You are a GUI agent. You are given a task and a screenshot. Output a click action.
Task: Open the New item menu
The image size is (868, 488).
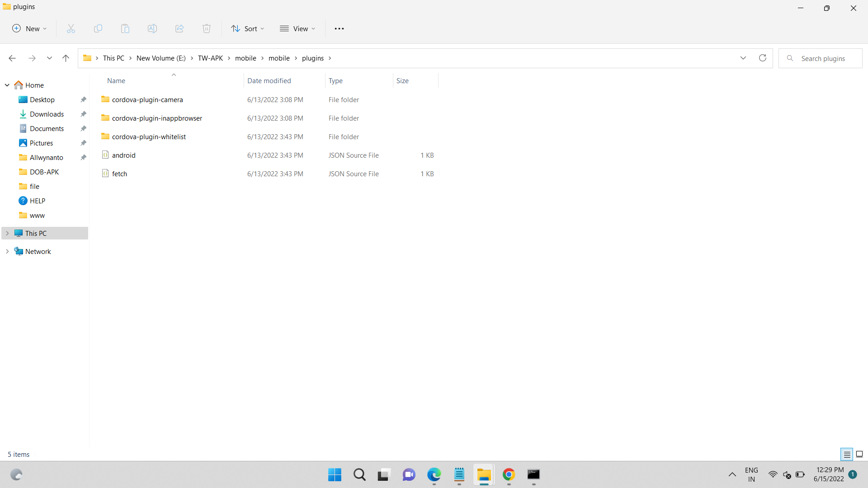tap(29, 28)
